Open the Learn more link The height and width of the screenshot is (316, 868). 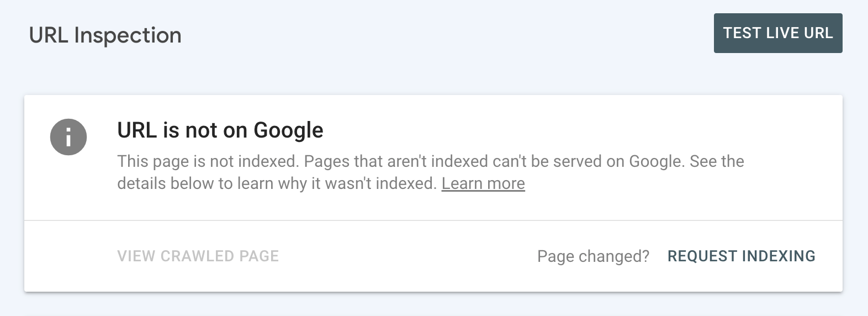pos(483,183)
